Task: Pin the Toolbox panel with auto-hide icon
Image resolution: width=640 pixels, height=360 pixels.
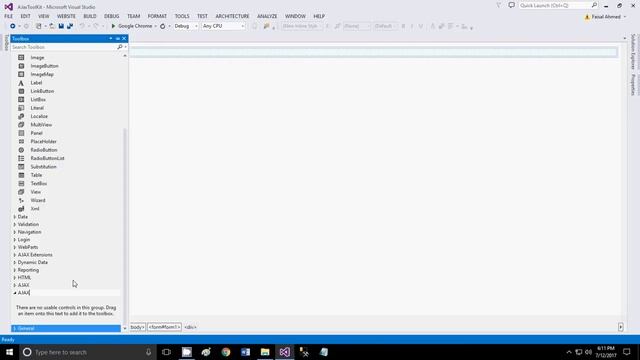Action: click(x=118, y=39)
